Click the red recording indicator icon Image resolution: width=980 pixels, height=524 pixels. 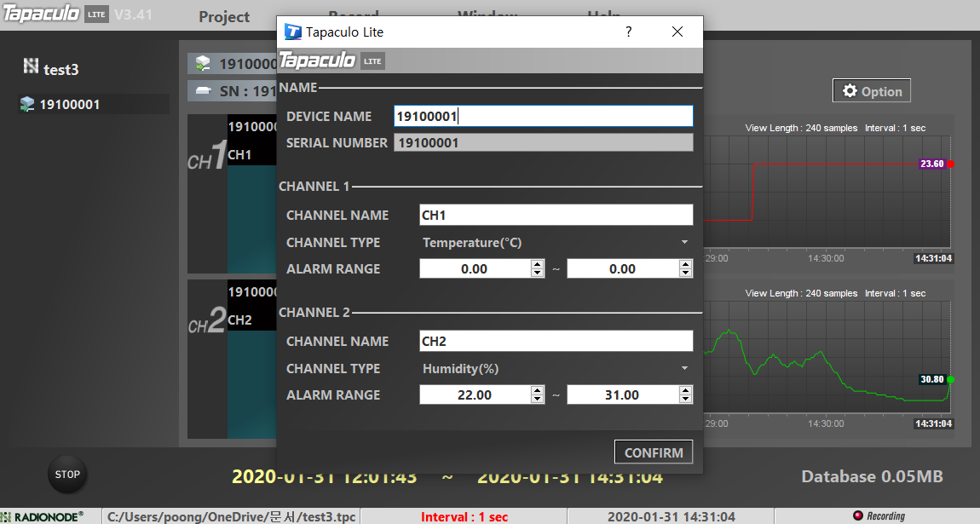coord(857,515)
